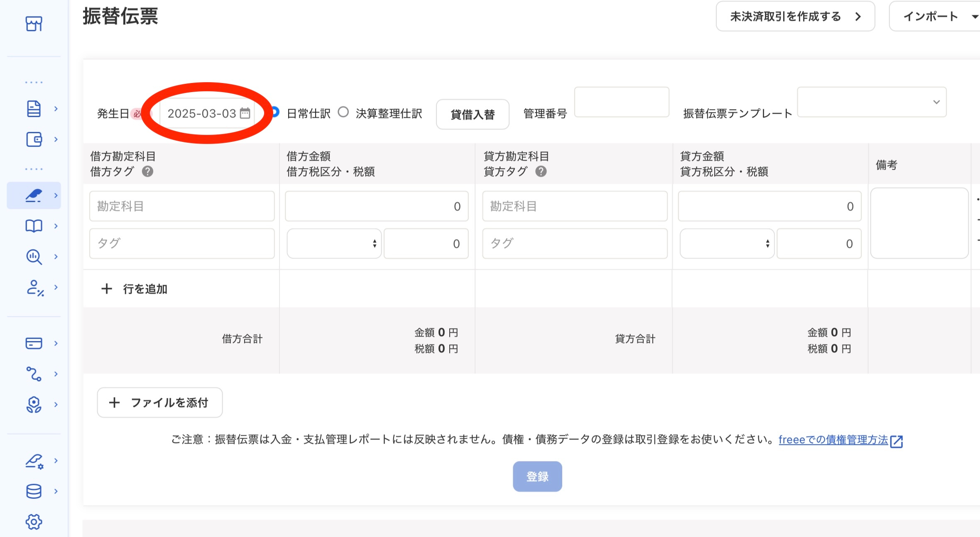Click calendar icon in 発生日 field
Image resolution: width=980 pixels, height=537 pixels.
coord(245,113)
